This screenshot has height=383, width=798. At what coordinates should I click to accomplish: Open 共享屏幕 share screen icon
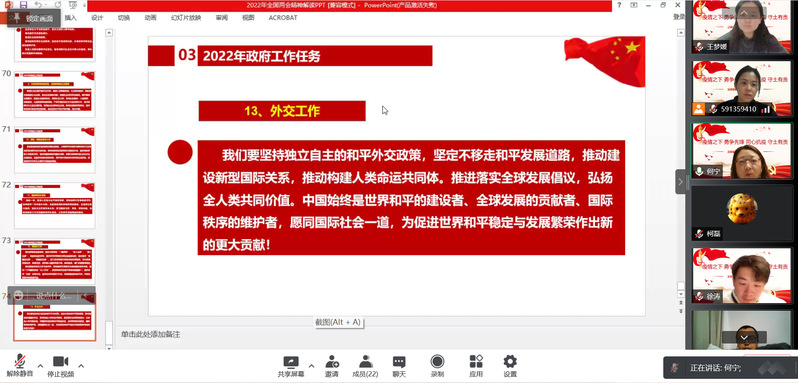(x=291, y=366)
